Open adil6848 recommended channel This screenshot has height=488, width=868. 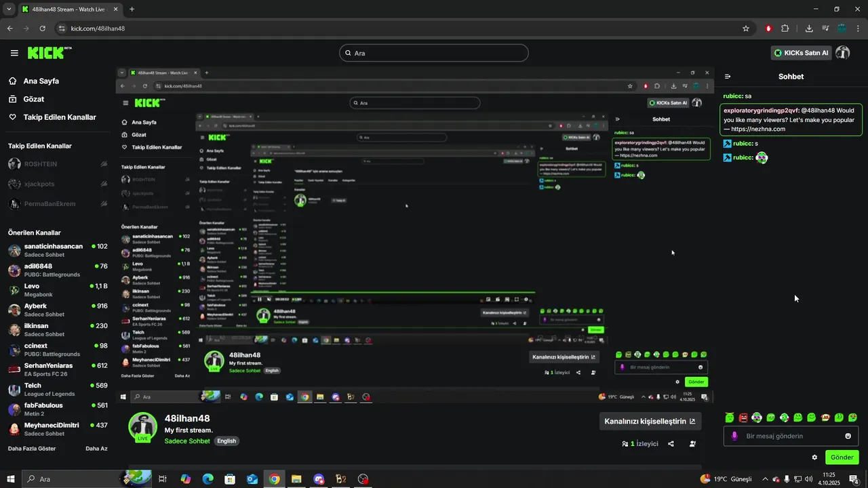58,270
